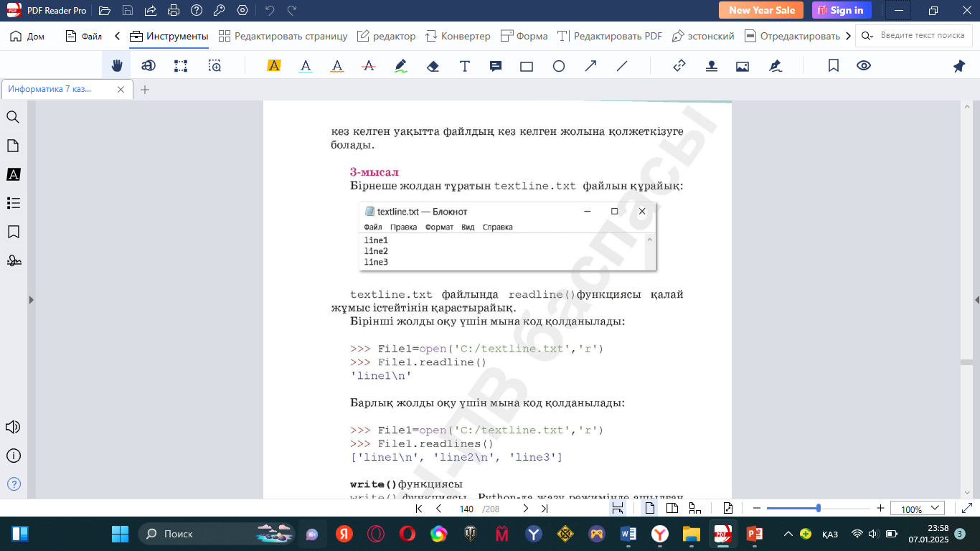Choose the Arrow annotation tool
Screen dimensions: 980x551
click(x=590, y=66)
